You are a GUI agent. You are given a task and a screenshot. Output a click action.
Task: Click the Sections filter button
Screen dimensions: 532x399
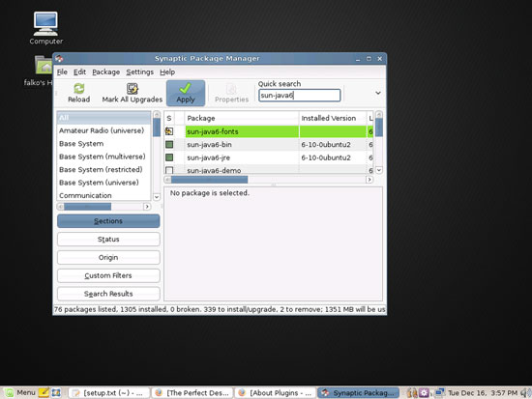point(108,221)
